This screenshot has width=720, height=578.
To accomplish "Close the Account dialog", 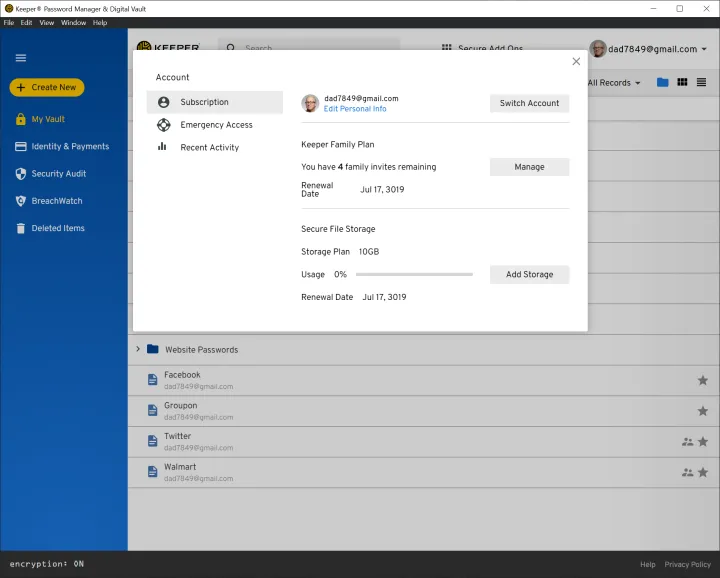I will (576, 62).
